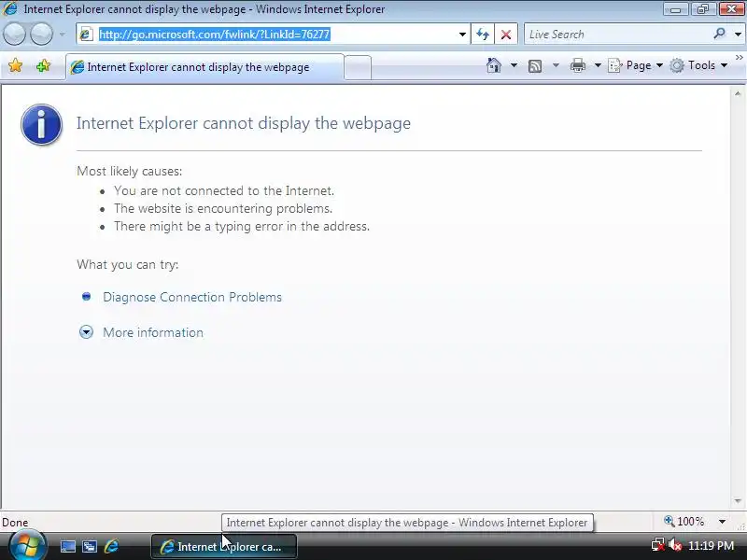Close the Internet Explorer window

(731, 9)
